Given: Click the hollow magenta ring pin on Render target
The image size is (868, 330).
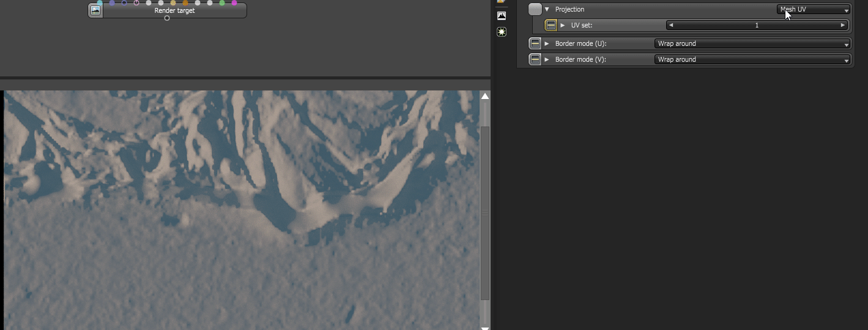Looking at the screenshot, I should point(136,2).
